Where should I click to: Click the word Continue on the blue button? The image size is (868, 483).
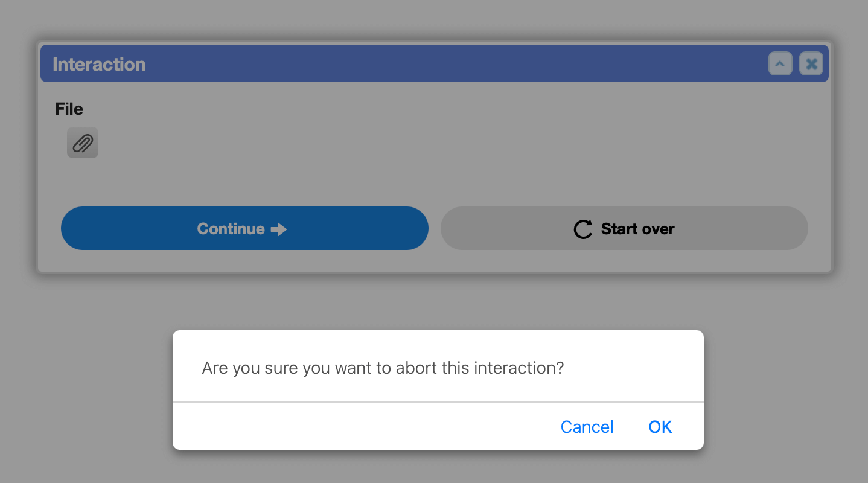pyautogui.click(x=231, y=229)
